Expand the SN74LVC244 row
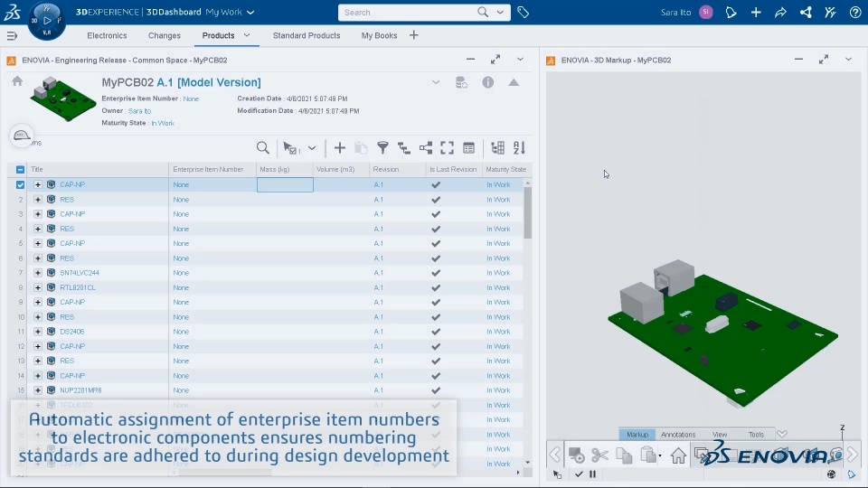Viewport: 868px width, 488px height. pos(38,273)
